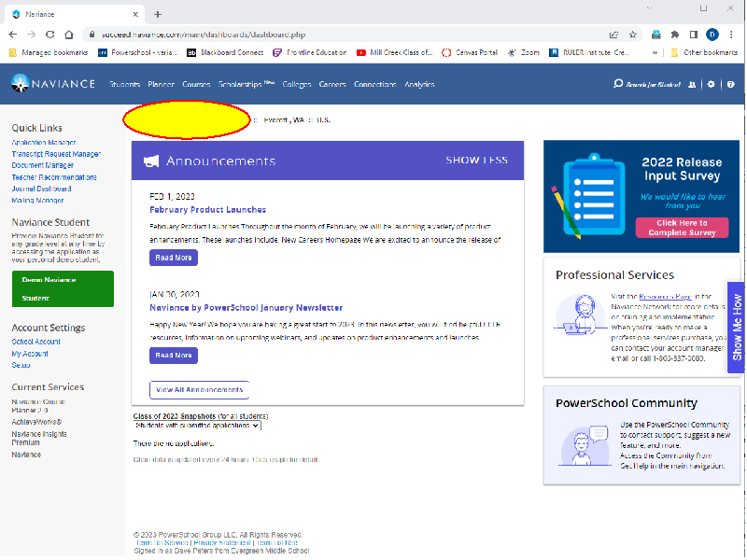Open the Resources Page link
Viewport: 747px width, 560px height.
665,296
